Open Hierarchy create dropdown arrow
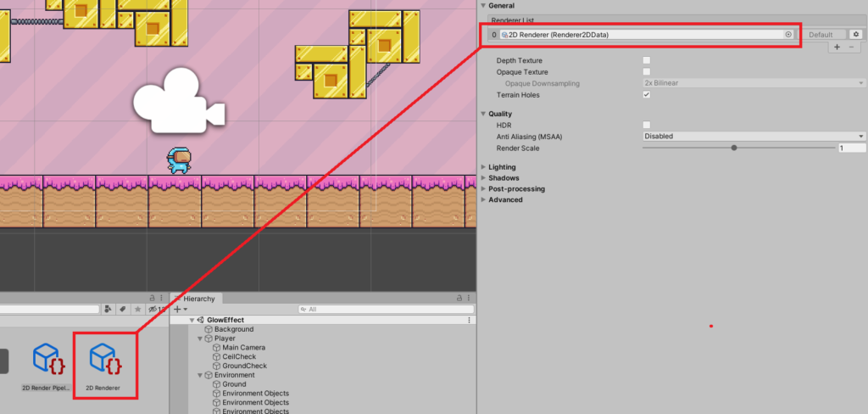The height and width of the screenshot is (414, 868). click(x=186, y=310)
